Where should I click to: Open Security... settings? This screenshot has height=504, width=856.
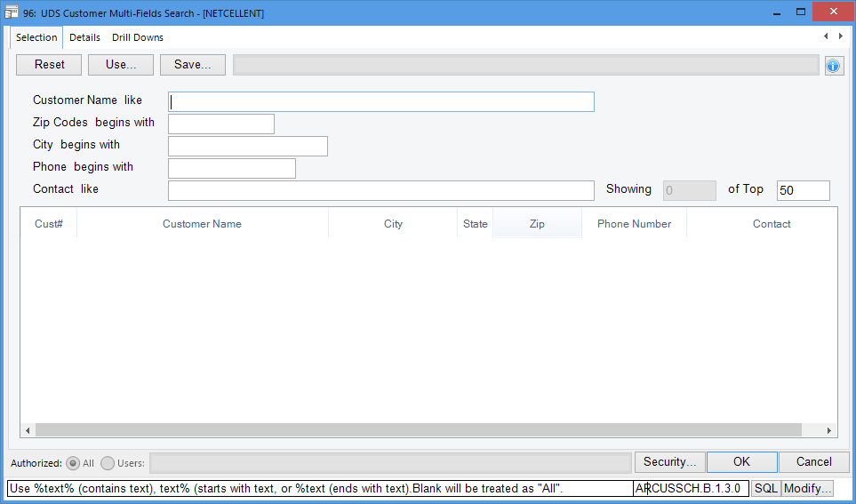[669, 462]
